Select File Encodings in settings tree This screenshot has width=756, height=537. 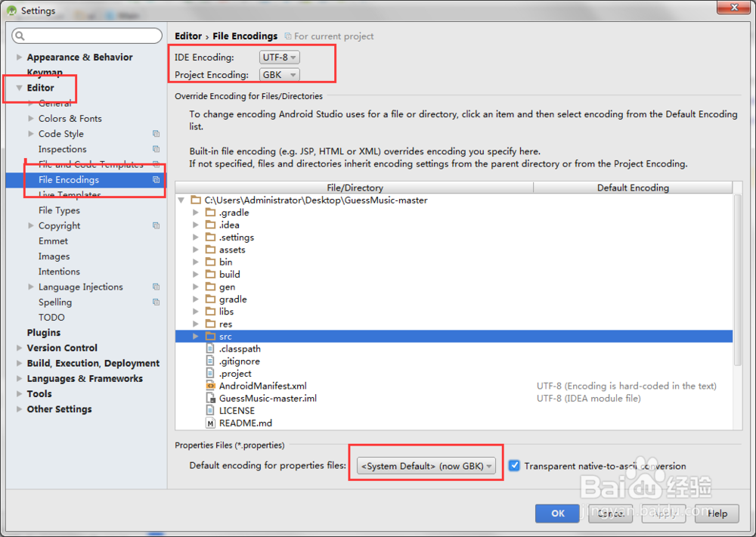86,179
